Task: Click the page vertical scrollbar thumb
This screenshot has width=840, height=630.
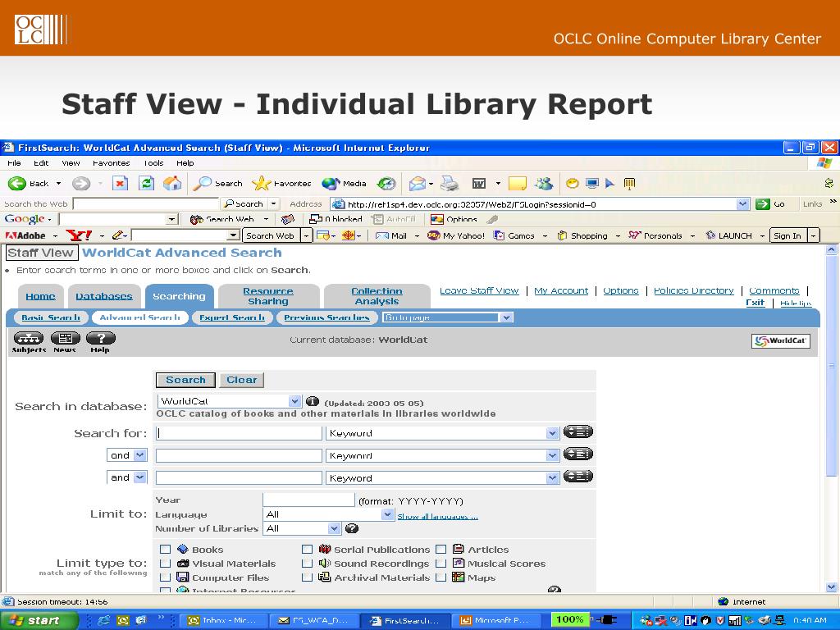Action: tap(831, 366)
